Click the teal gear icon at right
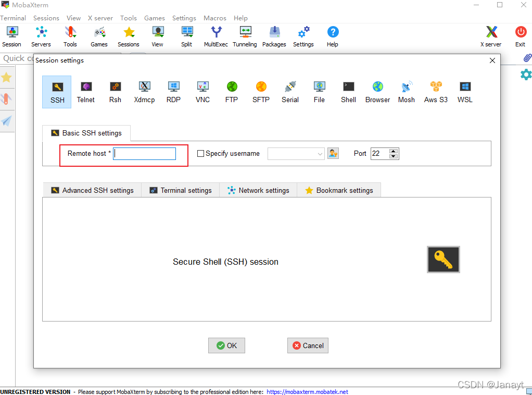The height and width of the screenshot is (395, 532). (526, 75)
